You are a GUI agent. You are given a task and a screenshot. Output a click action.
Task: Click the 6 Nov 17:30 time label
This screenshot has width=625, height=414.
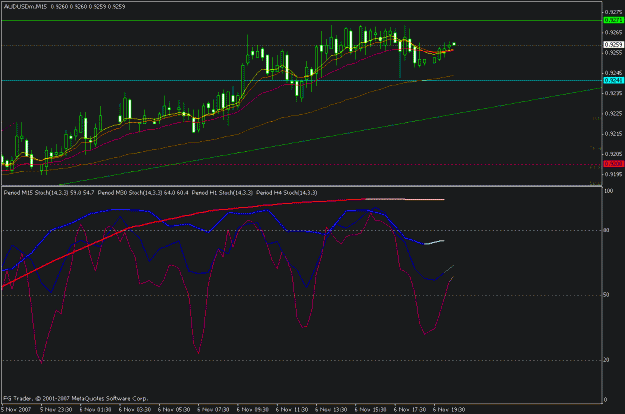410,410
